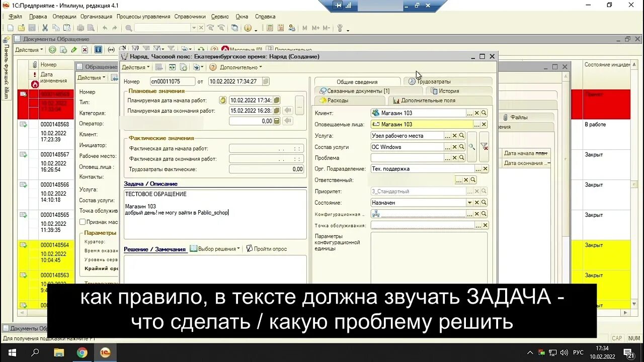
Task: Clear the Клиент field with X
Action: point(476,113)
